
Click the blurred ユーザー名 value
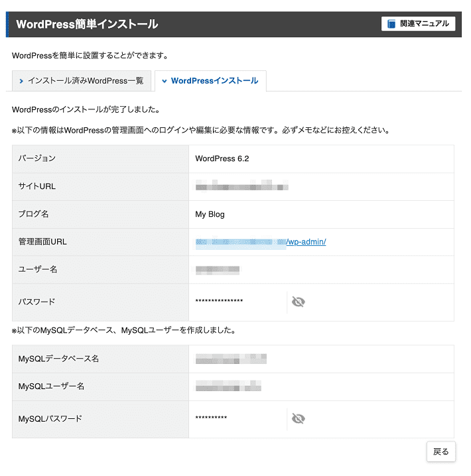[218, 270]
